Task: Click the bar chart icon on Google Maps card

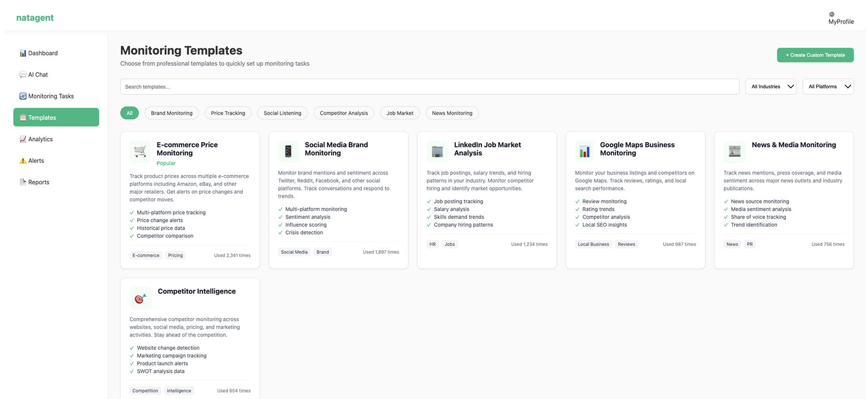Action: point(585,151)
